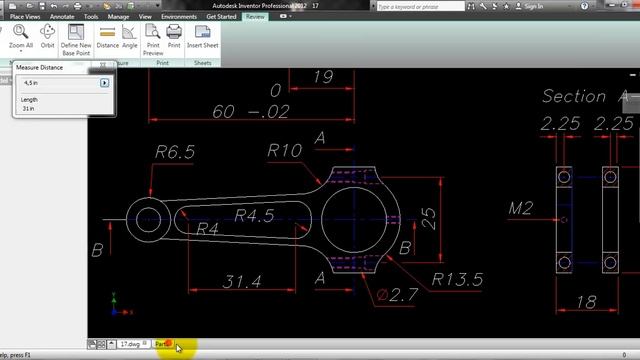Click the Length label in dialog
The width and height of the screenshot is (640, 360).
coord(29,100)
